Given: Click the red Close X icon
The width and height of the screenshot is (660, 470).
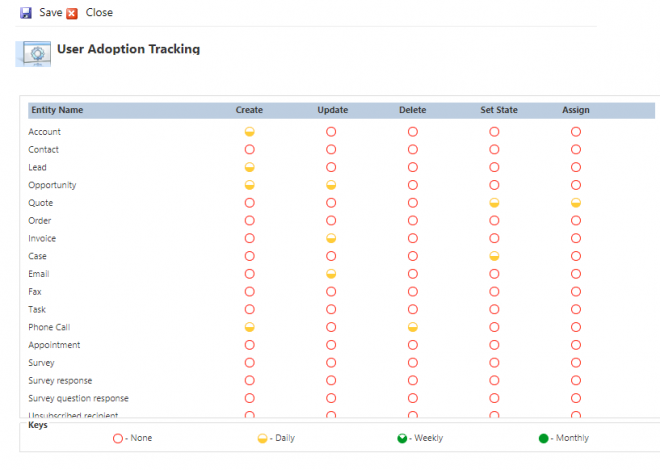Looking at the screenshot, I should pos(72,13).
